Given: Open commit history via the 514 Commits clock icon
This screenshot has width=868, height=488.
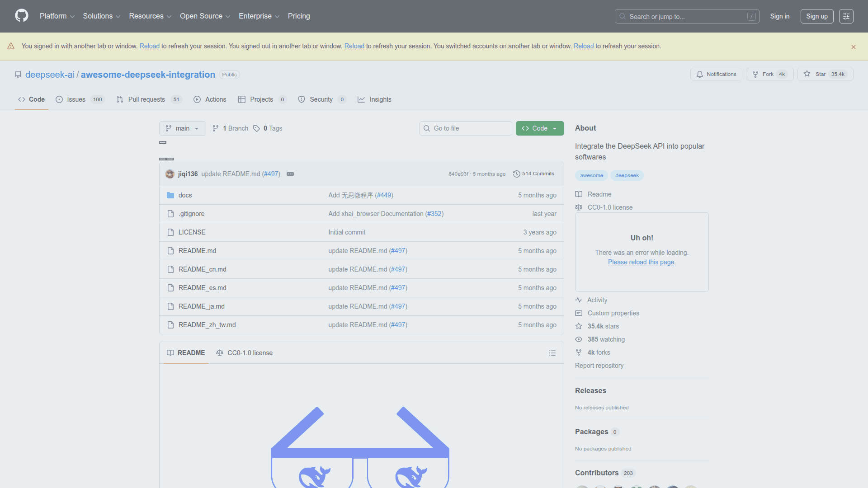Looking at the screenshot, I should pos(517,174).
